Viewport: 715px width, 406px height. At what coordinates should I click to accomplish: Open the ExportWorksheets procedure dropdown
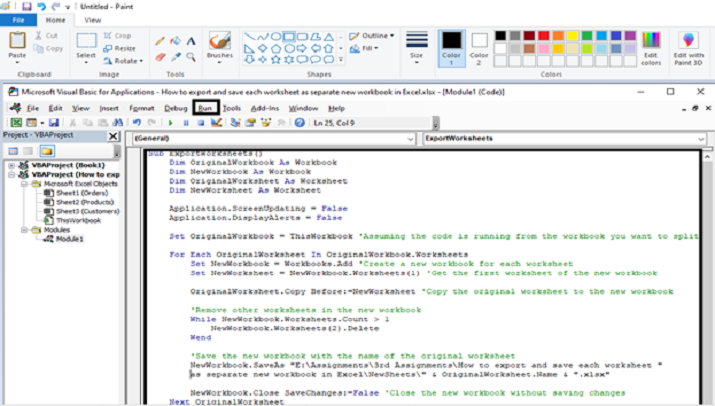point(701,139)
